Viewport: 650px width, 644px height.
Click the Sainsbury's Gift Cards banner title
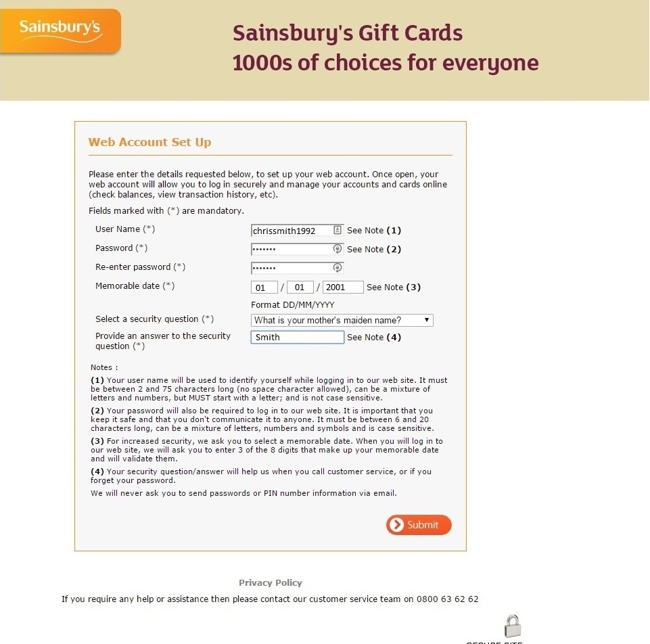click(x=348, y=33)
